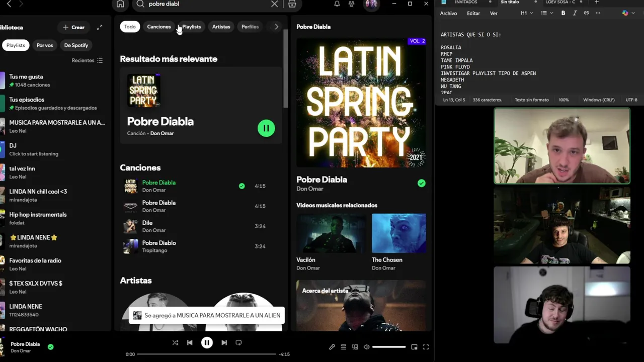The width and height of the screenshot is (644, 362).
Task: Toggle shuffle in the player bar
Action: 175,342
